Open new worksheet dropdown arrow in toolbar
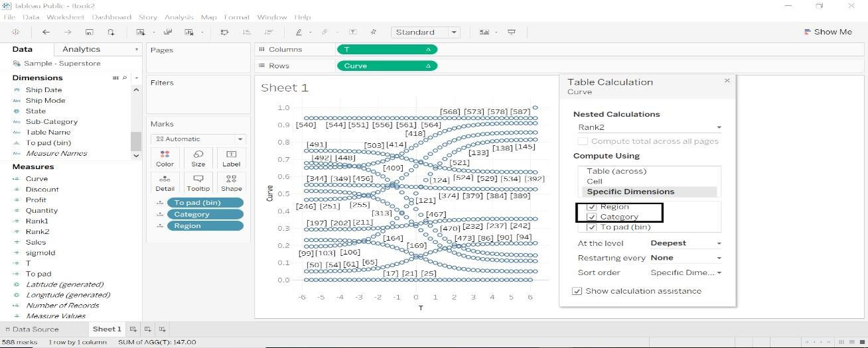The width and height of the screenshot is (868, 348). 153,32
